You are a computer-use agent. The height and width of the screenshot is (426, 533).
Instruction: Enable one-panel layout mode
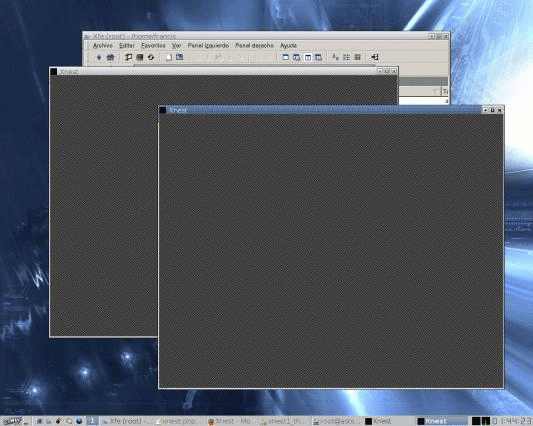(x=286, y=57)
